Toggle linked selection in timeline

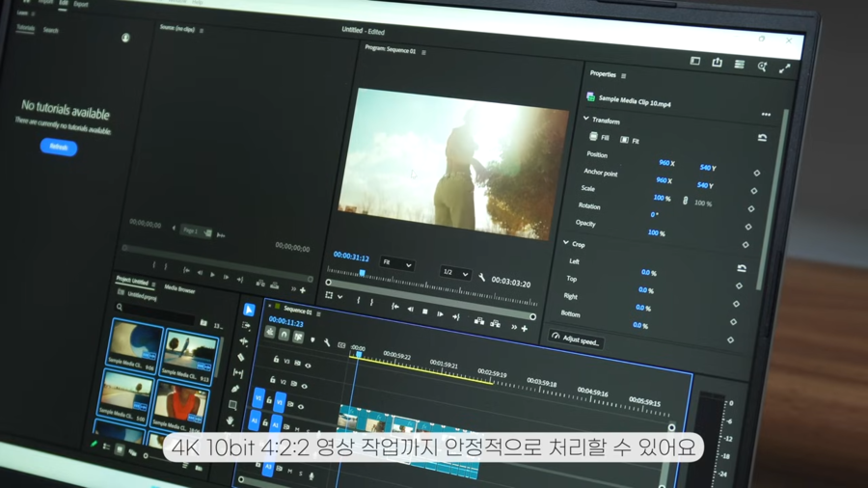tap(298, 337)
